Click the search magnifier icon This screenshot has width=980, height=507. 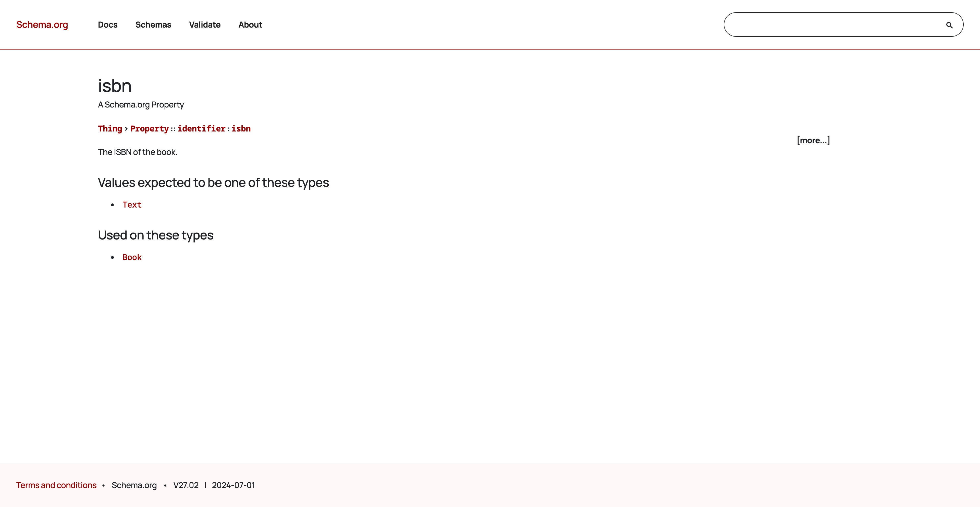click(x=949, y=25)
